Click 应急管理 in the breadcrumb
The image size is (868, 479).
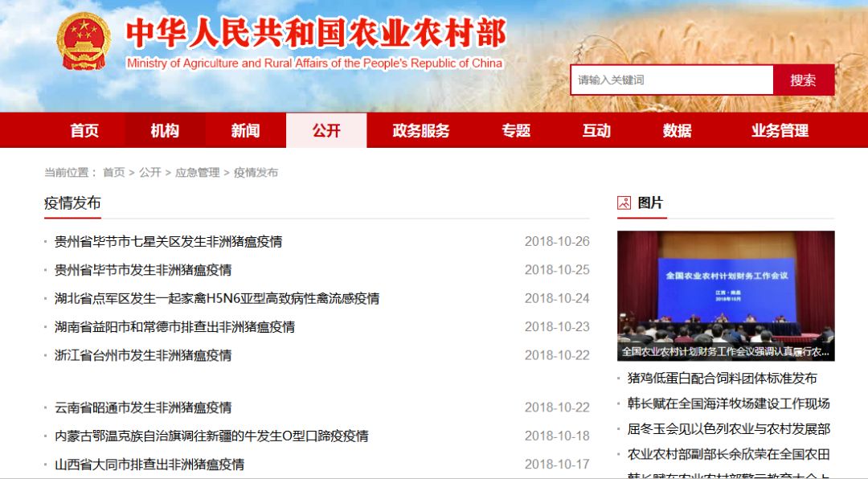[197, 173]
